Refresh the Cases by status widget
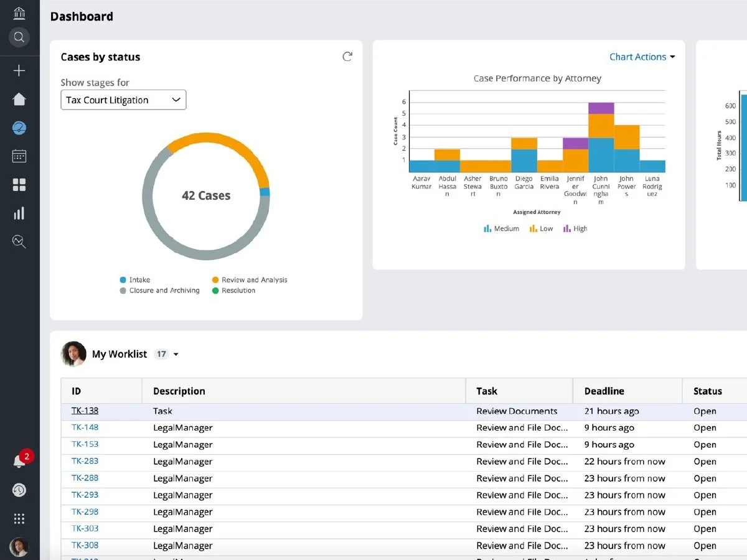747x560 pixels. pos(347,57)
